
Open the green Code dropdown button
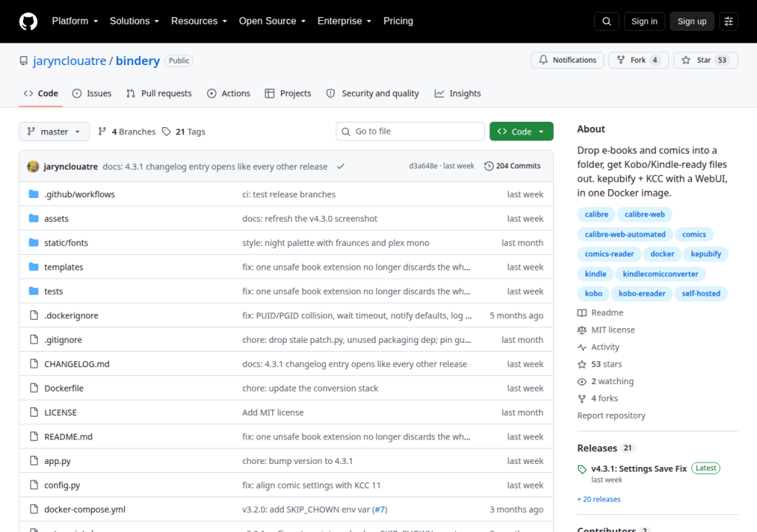521,132
